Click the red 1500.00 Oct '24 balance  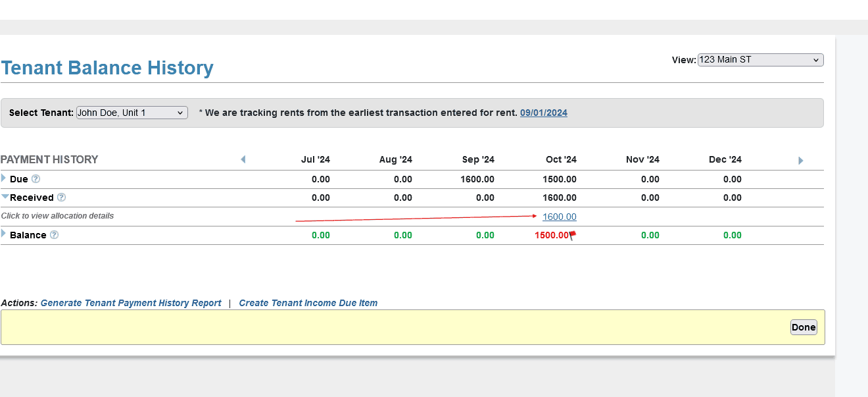(551, 235)
